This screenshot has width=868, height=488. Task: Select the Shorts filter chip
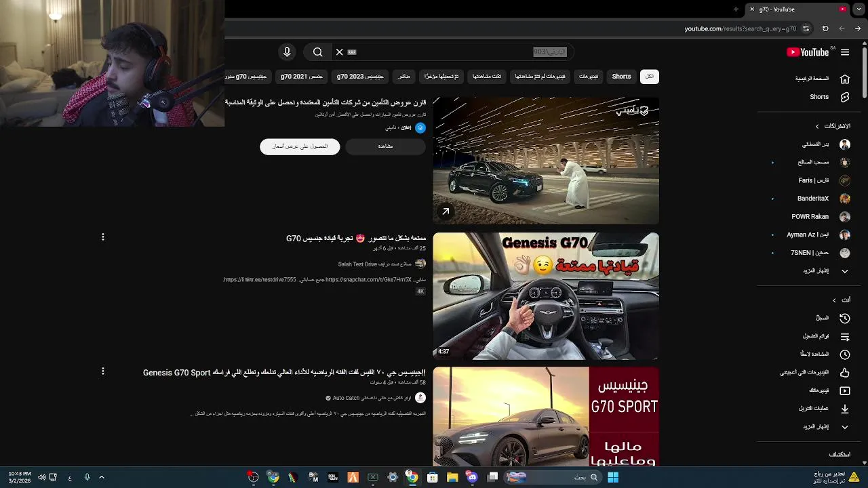coord(621,77)
